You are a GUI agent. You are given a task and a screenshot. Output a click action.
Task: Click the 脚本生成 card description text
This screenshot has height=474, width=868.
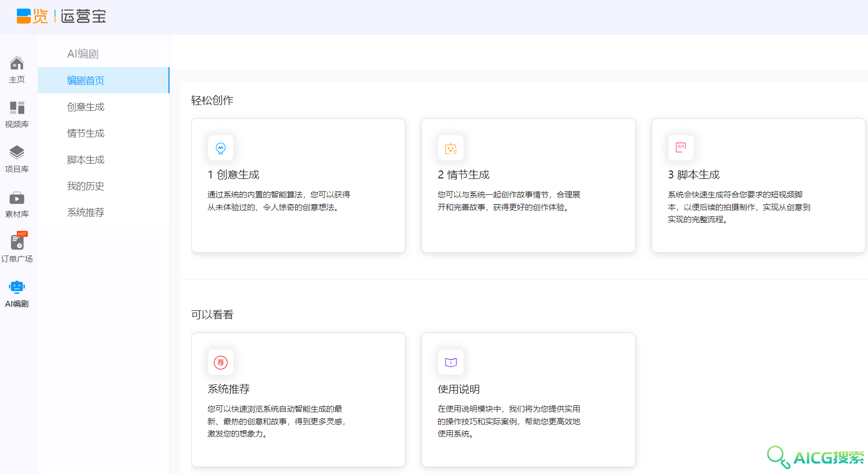[739, 207]
